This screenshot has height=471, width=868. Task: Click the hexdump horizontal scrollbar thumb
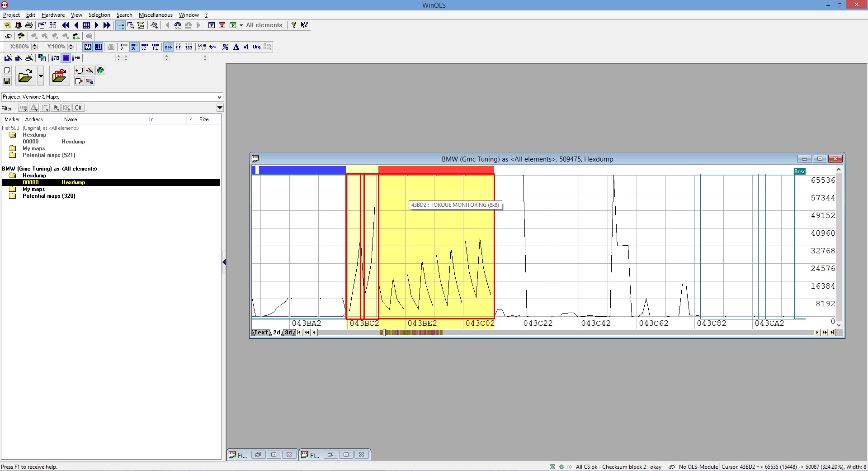click(384, 333)
